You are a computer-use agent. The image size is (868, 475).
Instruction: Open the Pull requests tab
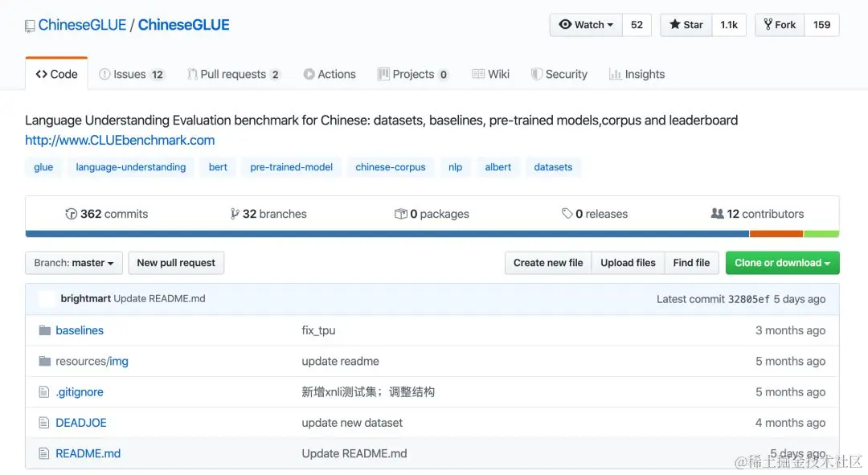coord(234,74)
